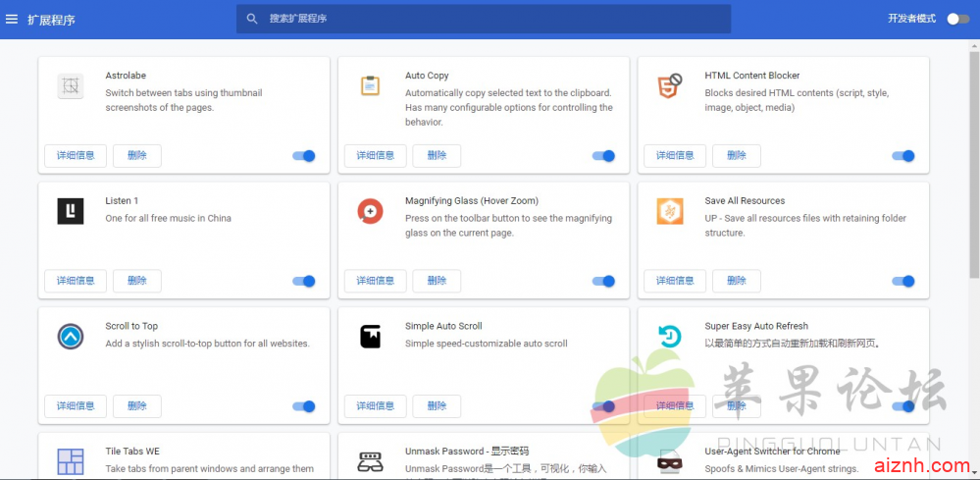Turn off the Auto Copy extension
Viewport: 980px width, 480px height.
[603, 156]
